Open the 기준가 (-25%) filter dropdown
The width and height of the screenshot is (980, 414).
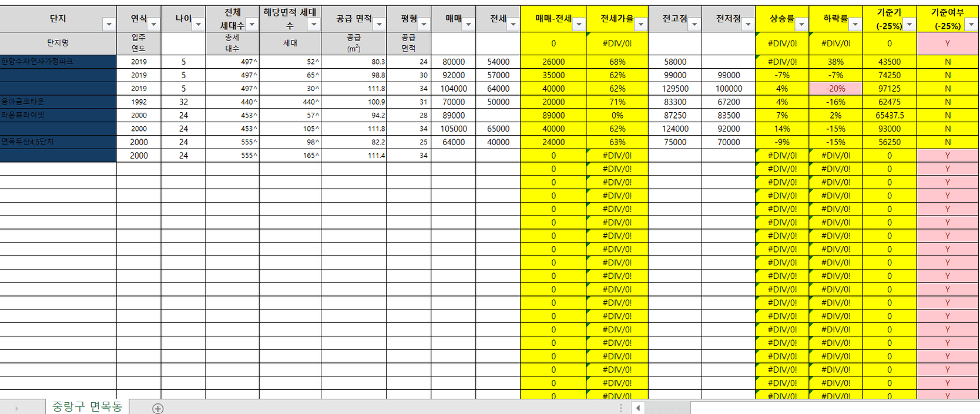[909, 24]
